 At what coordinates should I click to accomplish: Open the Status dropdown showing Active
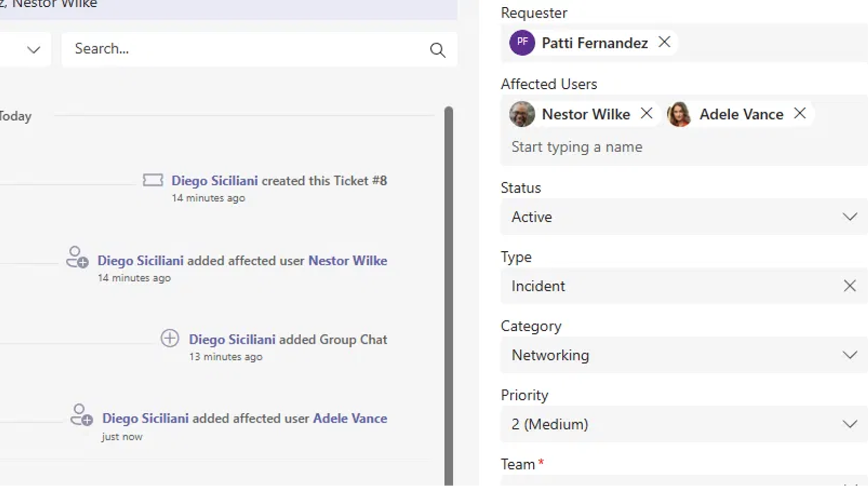pos(849,217)
